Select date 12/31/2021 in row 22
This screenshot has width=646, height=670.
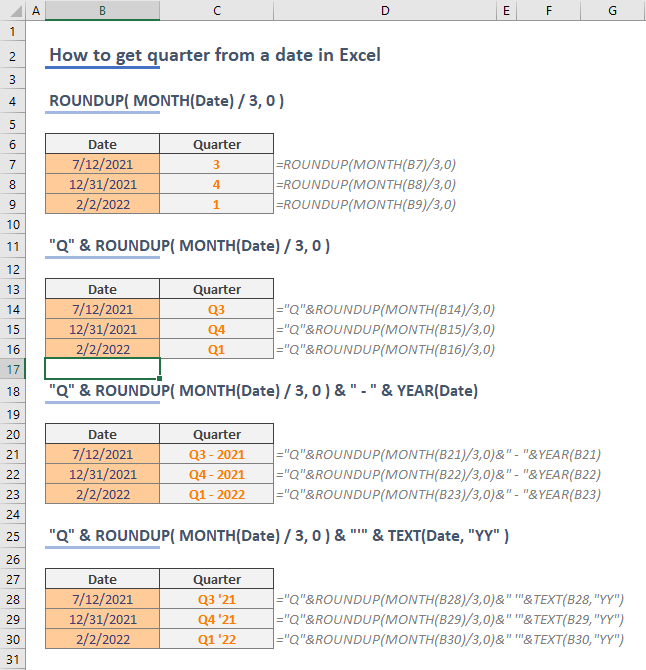point(103,474)
